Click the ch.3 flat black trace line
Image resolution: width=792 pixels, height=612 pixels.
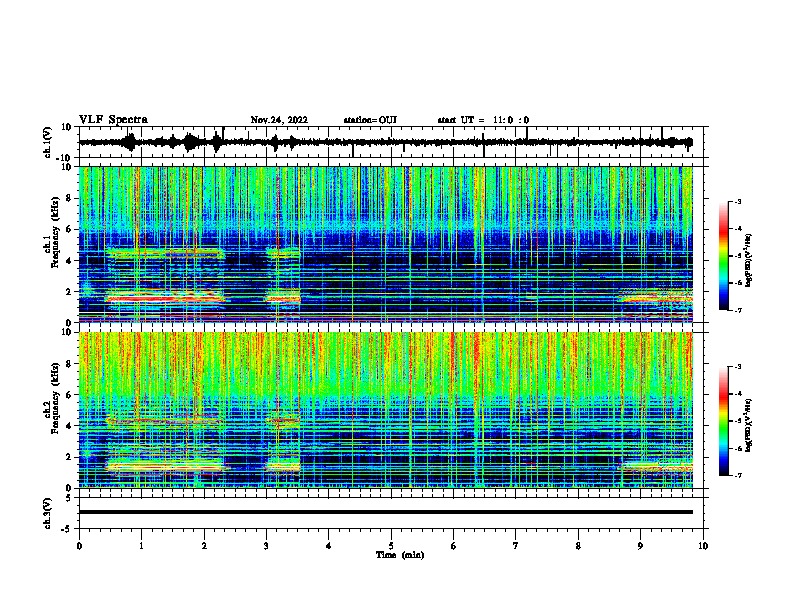385,512
